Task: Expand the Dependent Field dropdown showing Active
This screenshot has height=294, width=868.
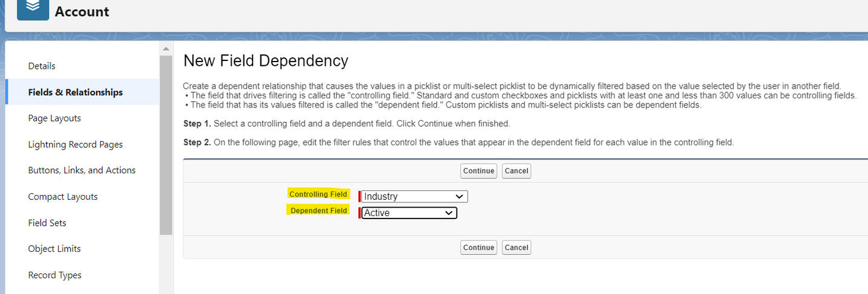Action: [409, 213]
